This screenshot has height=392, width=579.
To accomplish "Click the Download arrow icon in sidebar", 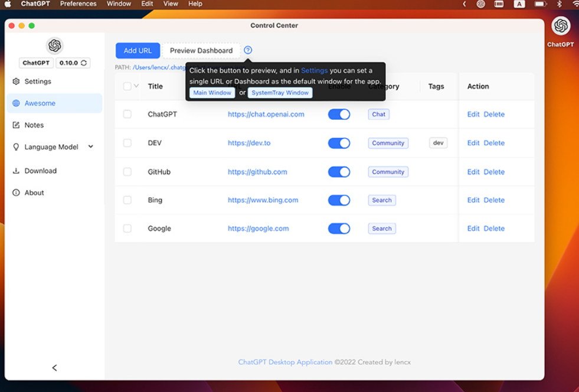I will click(x=16, y=171).
